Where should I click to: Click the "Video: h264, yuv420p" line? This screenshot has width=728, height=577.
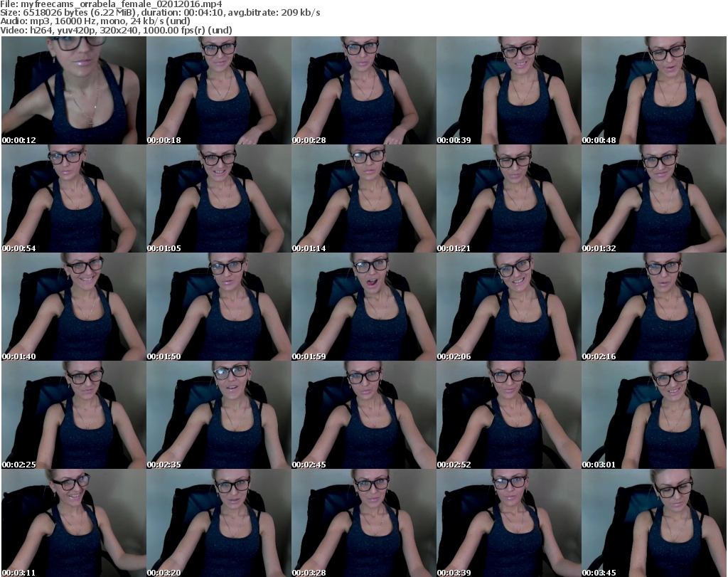coord(116,30)
